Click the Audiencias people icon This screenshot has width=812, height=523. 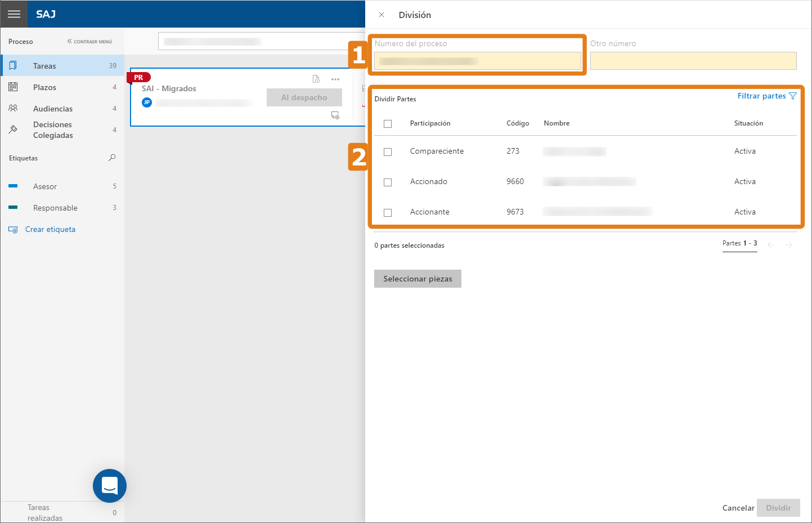point(13,108)
